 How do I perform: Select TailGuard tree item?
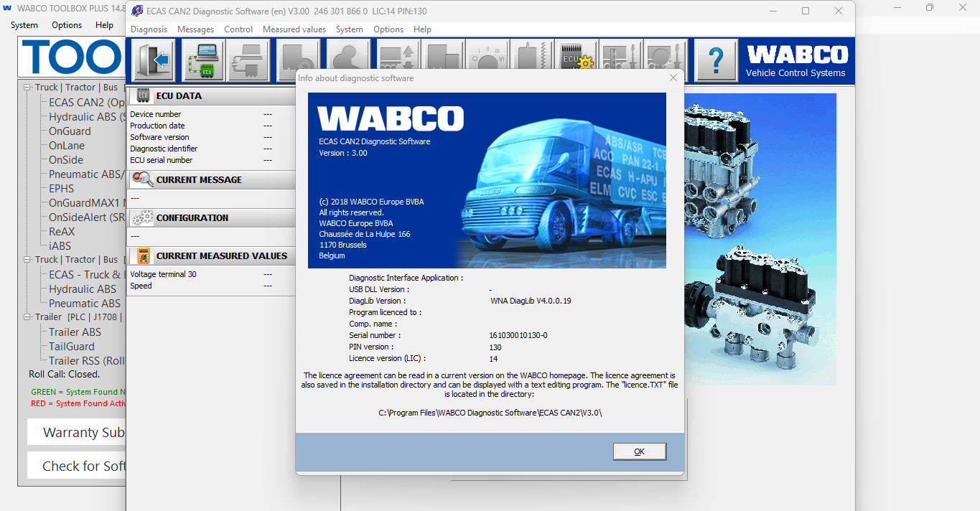[x=72, y=347]
